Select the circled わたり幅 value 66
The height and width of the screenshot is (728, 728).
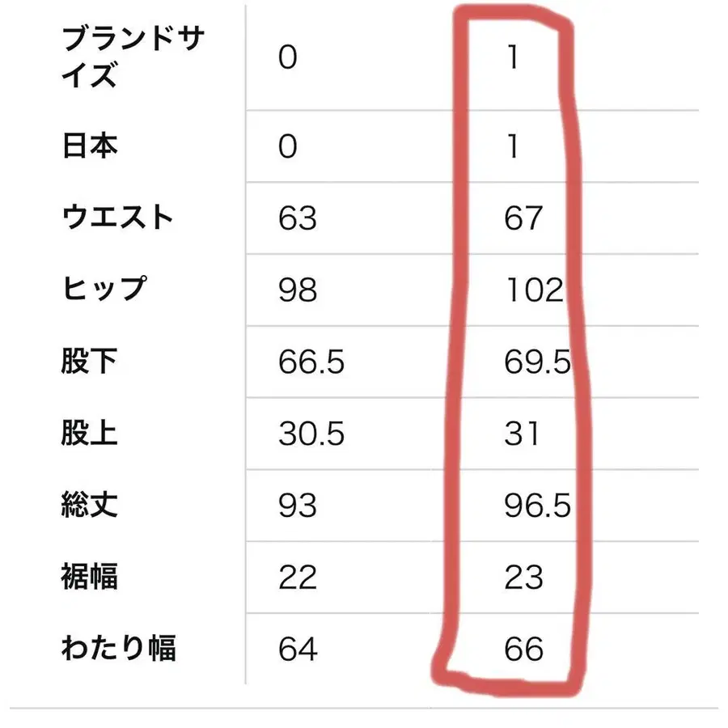[x=523, y=650]
